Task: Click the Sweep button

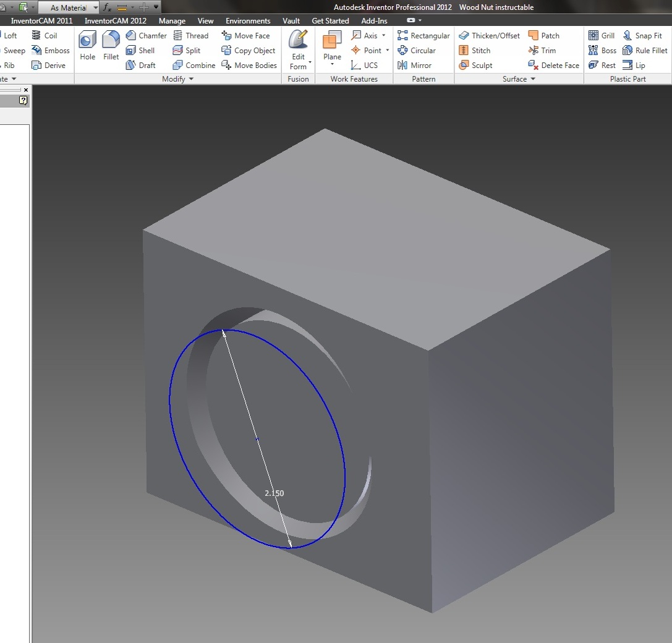Action: 13,51
